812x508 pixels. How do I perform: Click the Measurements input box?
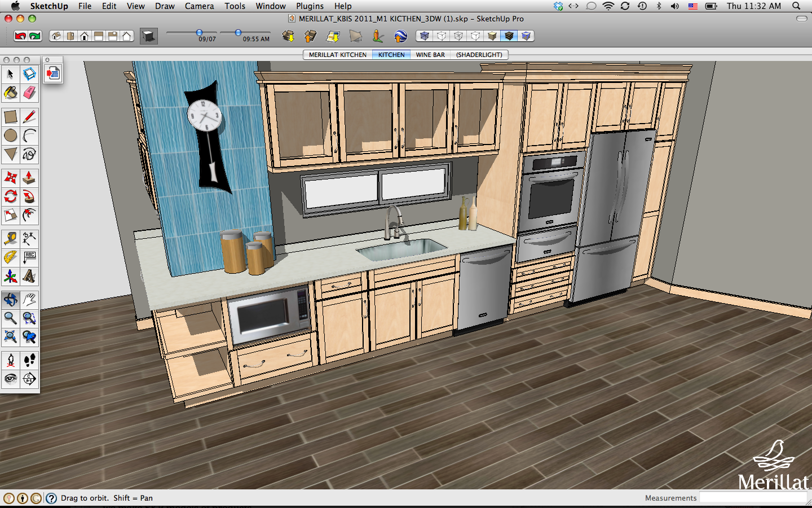pyautogui.click(x=753, y=498)
